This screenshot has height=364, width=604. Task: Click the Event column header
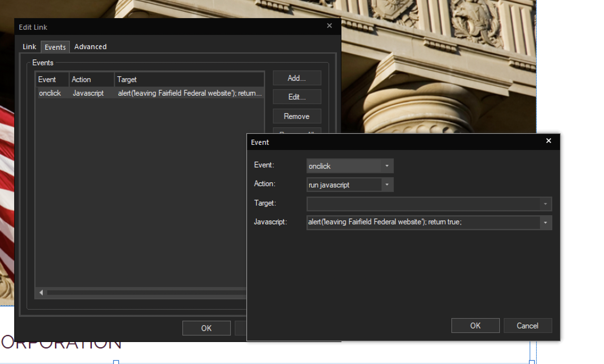point(52,80)
